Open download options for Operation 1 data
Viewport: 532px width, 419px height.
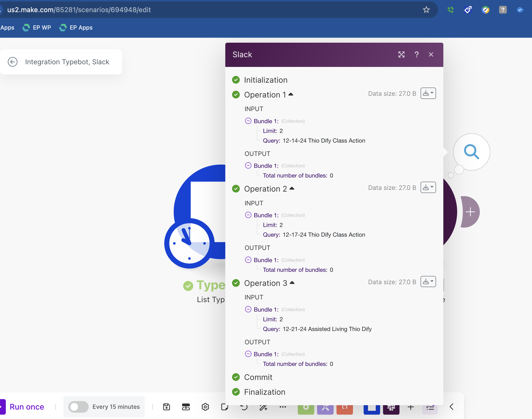click(428, 93)
